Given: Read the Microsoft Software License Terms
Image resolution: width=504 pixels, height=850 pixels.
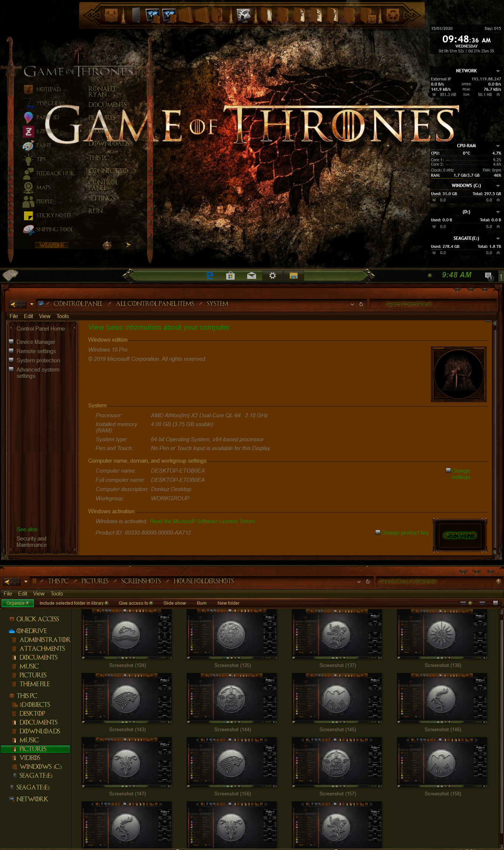Looking at the screenshot, I should point(202,521).
